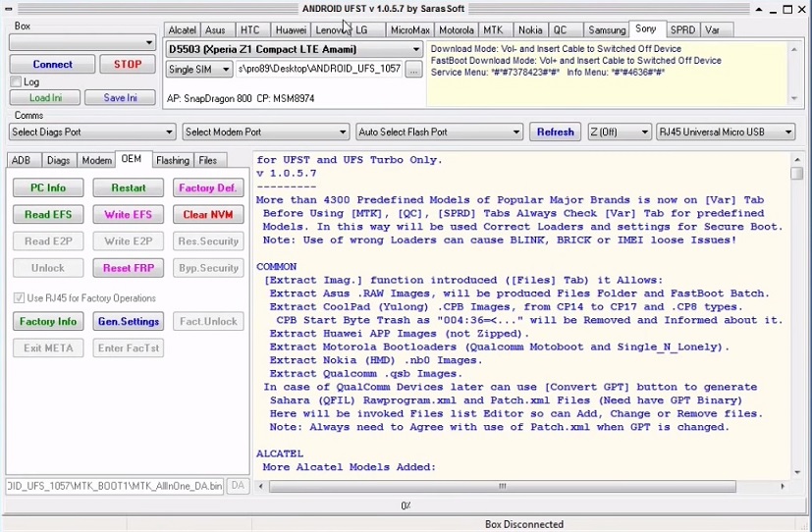Enable the Log checkbox
Screen dimensions: 812x532
pyautogui.click(x=16, y=81)
